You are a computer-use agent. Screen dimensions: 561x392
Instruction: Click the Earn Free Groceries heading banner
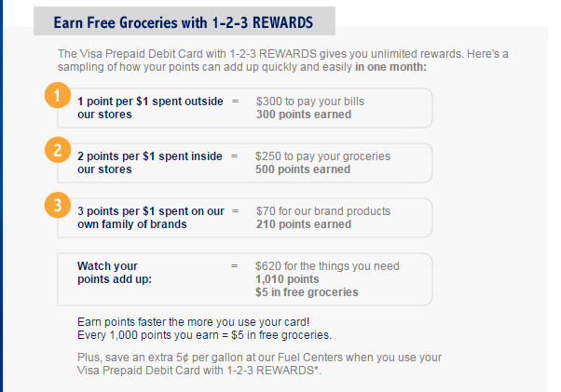tap(185, 21)
